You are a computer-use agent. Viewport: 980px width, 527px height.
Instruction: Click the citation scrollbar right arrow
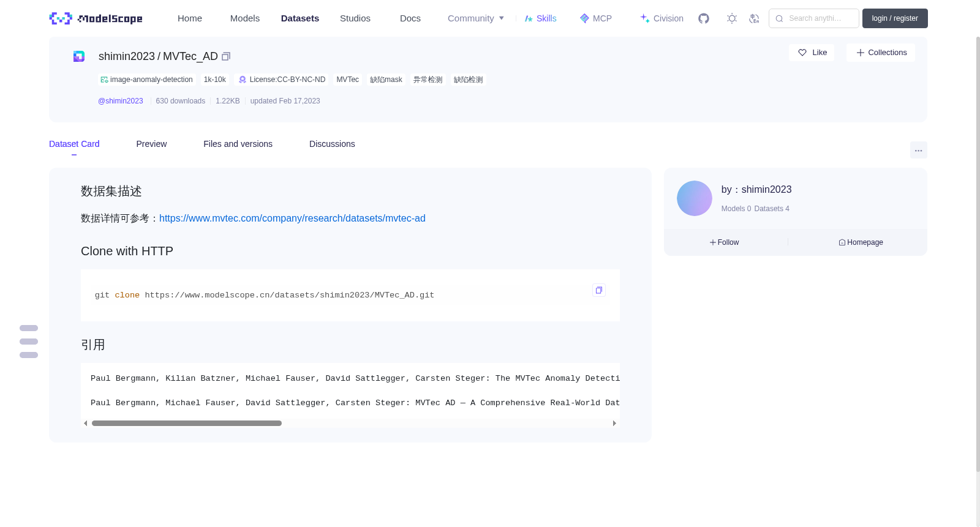[614, 424]
